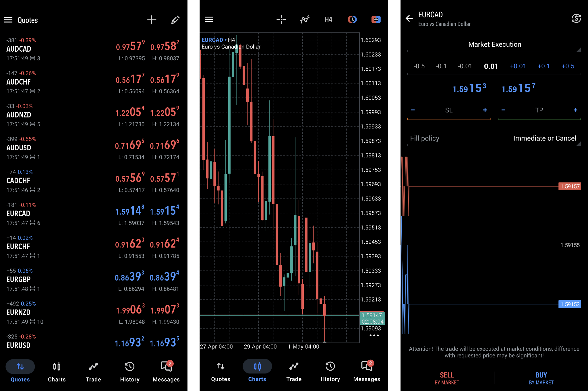Image resolution: width=588 pixels, height=391 pixels.
Task: Open Messages tab on chart screen
Action: point(367,371)
